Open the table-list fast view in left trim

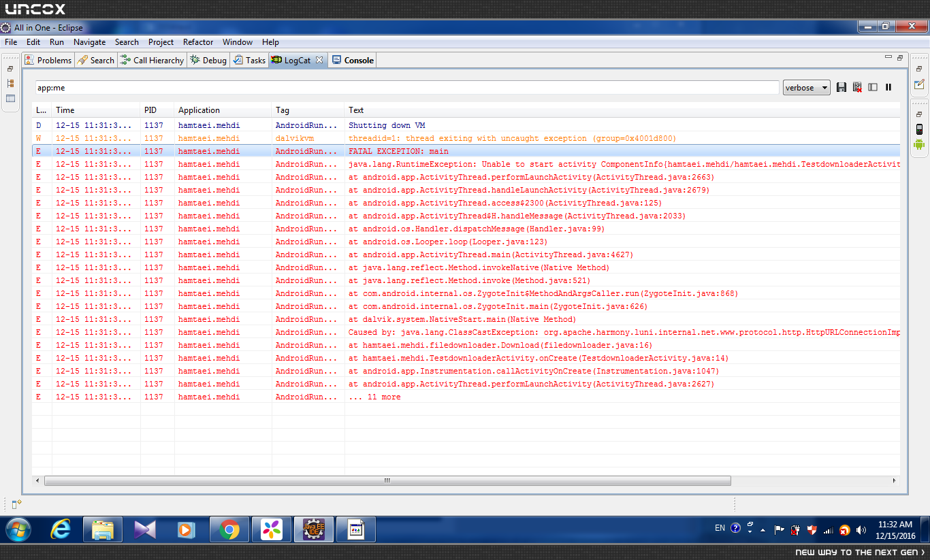[x=10, y=99]
